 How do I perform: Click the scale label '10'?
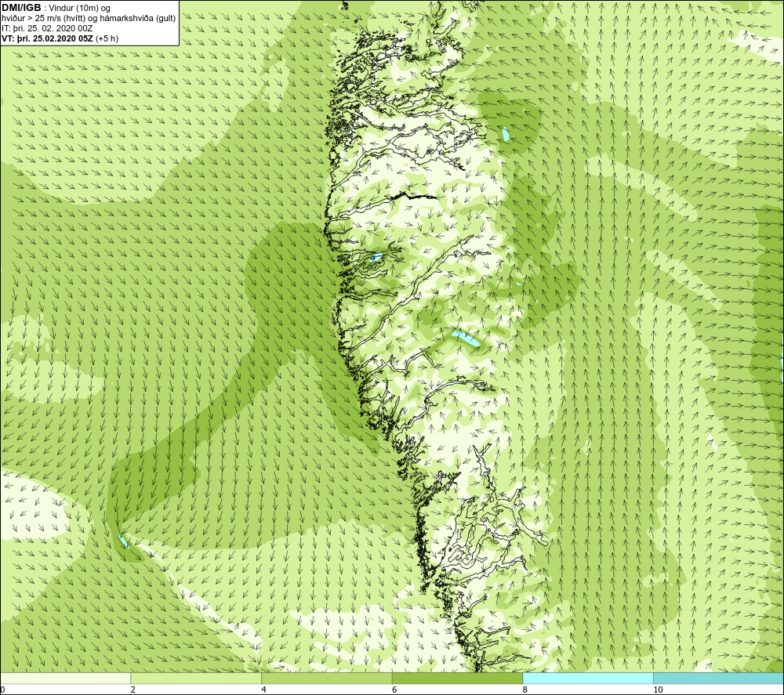(658, 690)
